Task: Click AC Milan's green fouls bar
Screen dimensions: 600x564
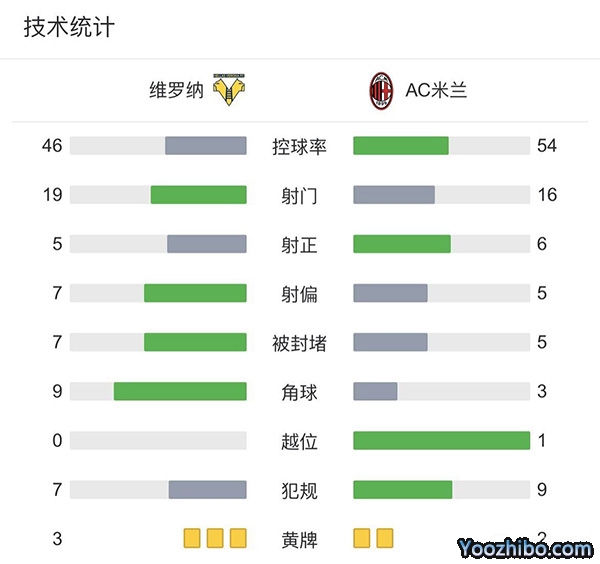Action: point(402,489)
